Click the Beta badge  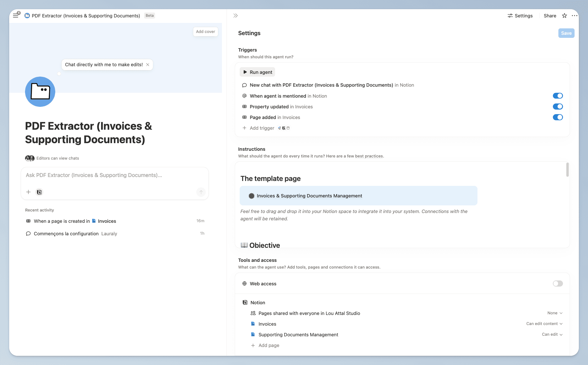150,16
